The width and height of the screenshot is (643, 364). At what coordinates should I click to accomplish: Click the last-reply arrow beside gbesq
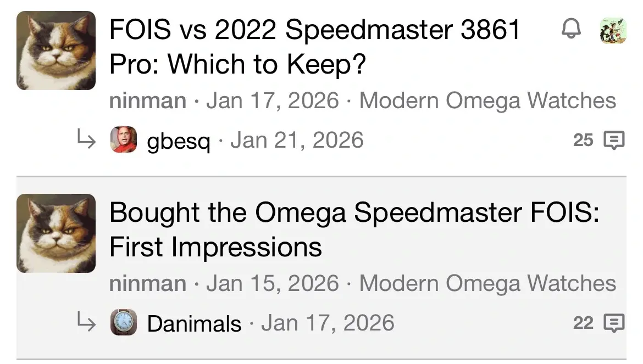(x=86, y=138)
